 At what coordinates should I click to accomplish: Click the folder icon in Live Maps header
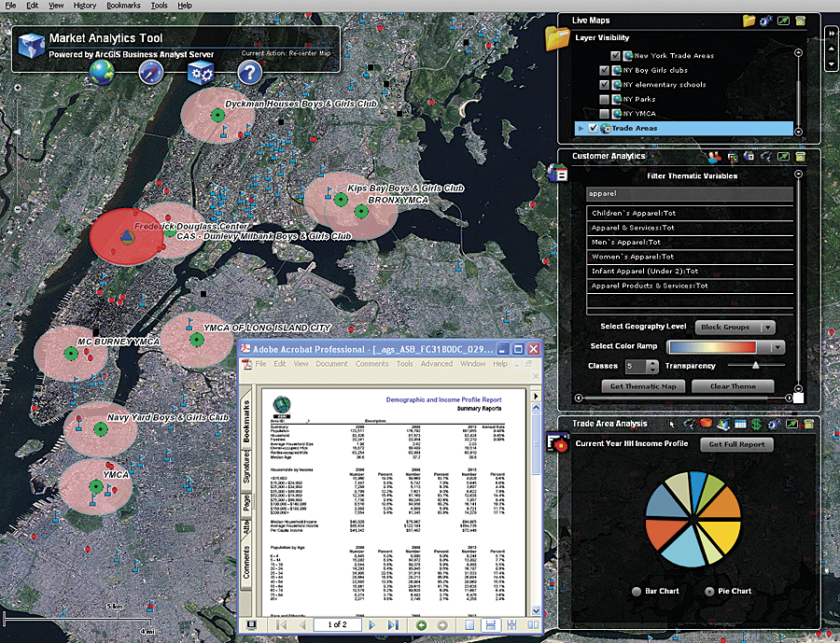[x=749, y=21]
